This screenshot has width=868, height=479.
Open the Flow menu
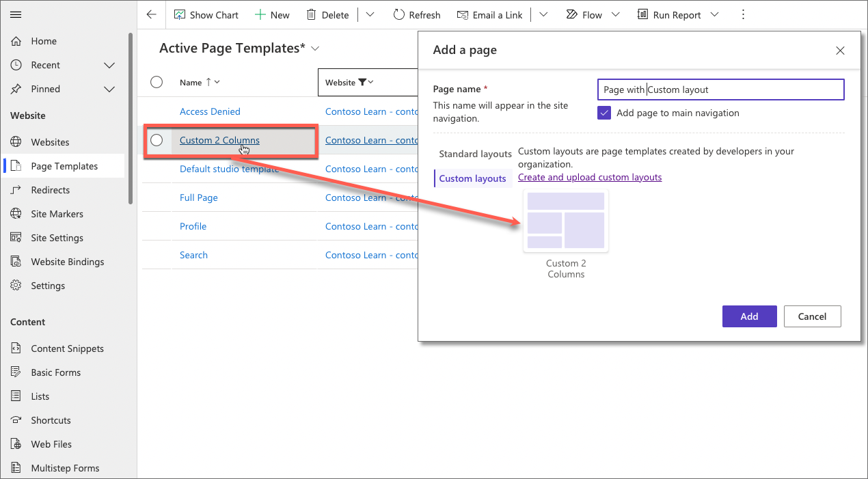pos(591,14)
